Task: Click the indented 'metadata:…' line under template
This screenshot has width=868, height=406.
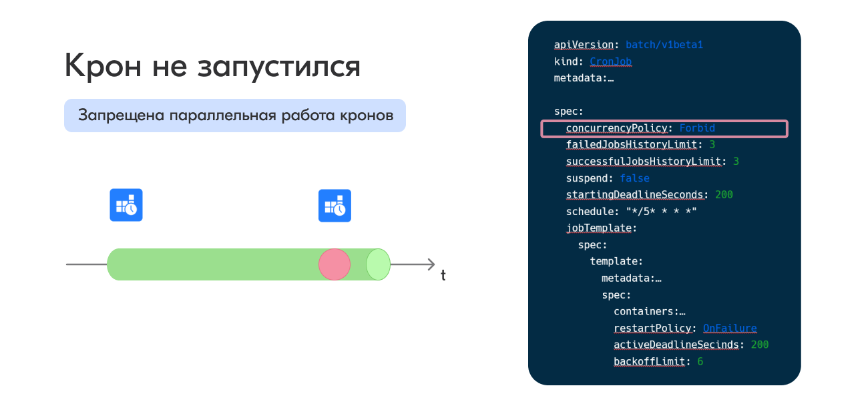Action: (x=632, y=278)
